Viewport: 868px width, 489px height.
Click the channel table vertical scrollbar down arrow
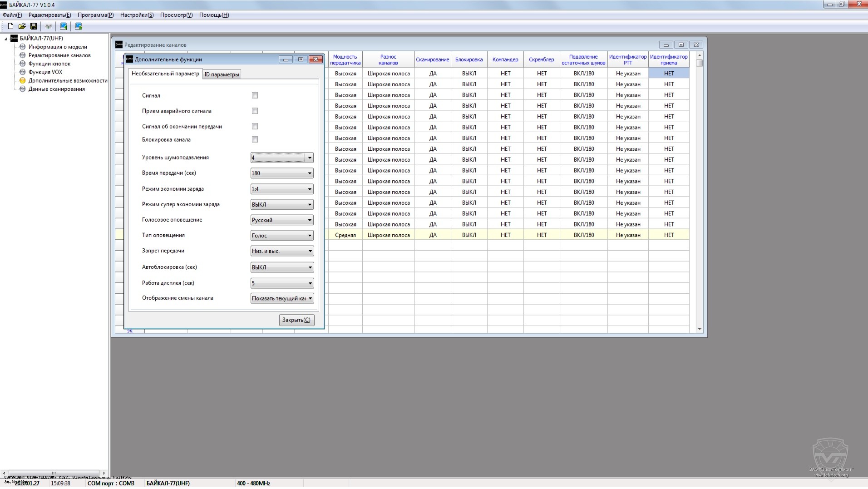tap(699, 329)
